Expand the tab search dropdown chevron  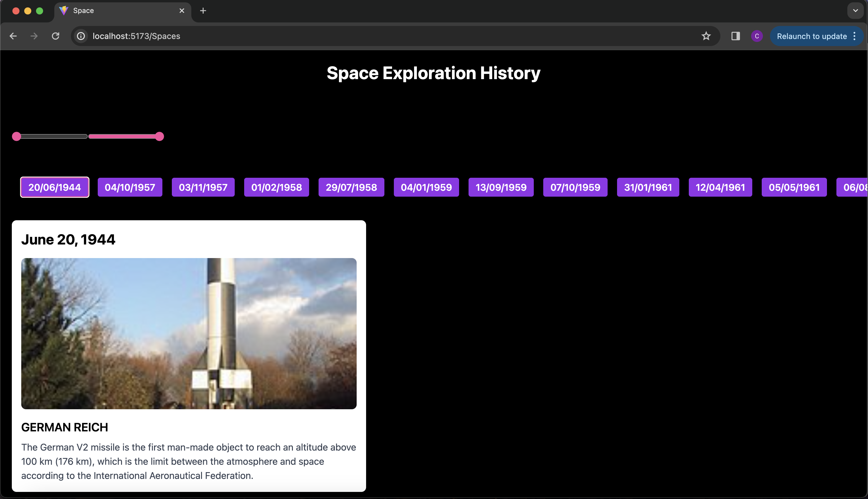pos(855,11)
